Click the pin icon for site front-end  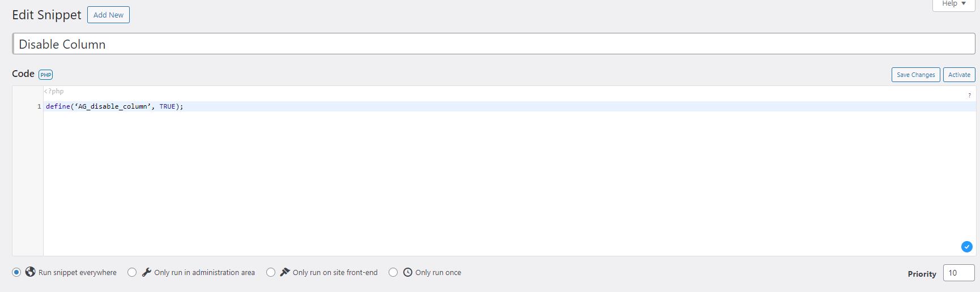point(285,272)
